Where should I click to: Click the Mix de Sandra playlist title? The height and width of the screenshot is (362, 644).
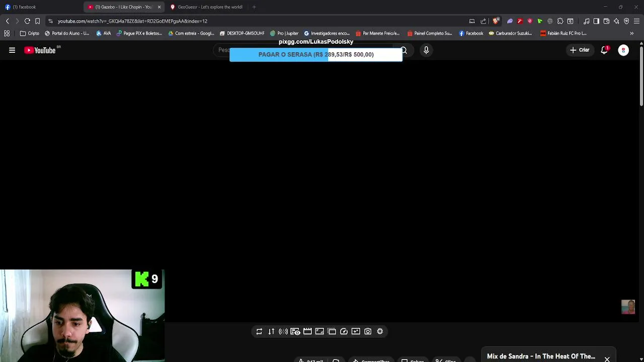pyautogui.click(x=541, y=356)
